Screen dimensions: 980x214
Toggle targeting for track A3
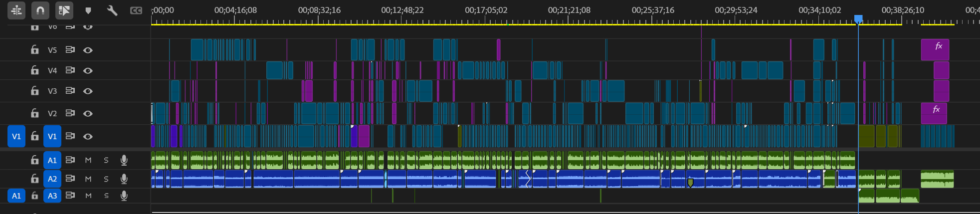point(52,196)
